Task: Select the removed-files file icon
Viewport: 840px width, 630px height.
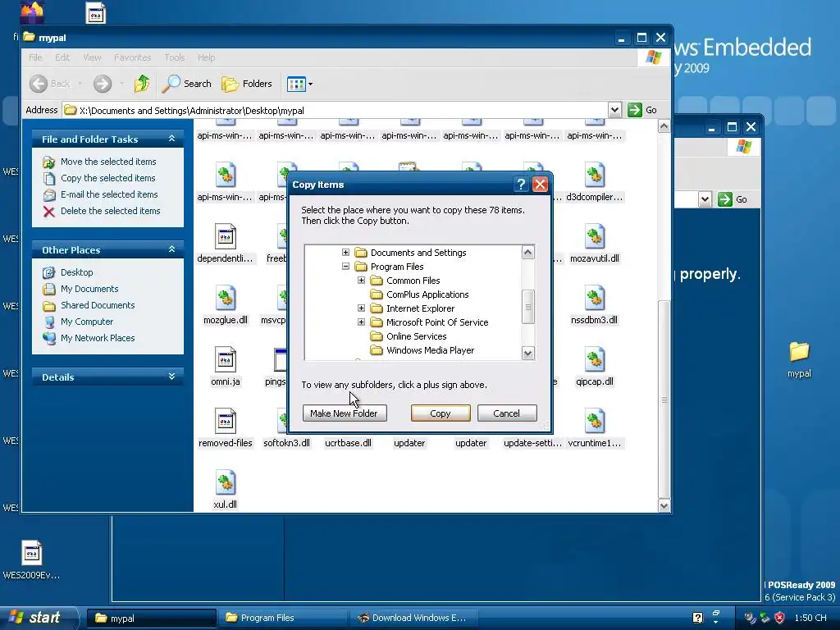Action: [x=225, y=421]
